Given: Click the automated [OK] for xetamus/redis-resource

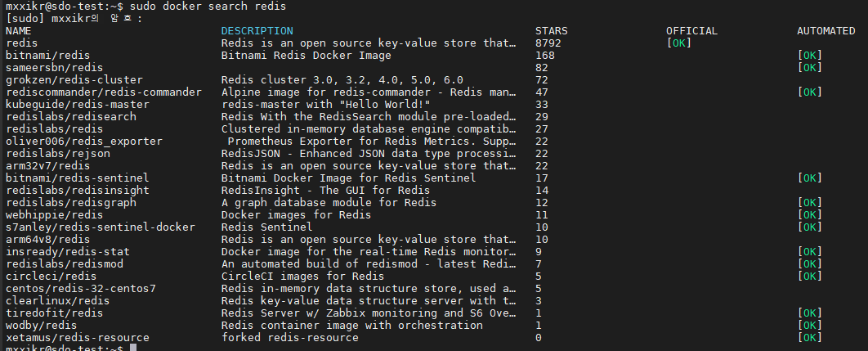Looking at the screenshot, I should [809, 337].
